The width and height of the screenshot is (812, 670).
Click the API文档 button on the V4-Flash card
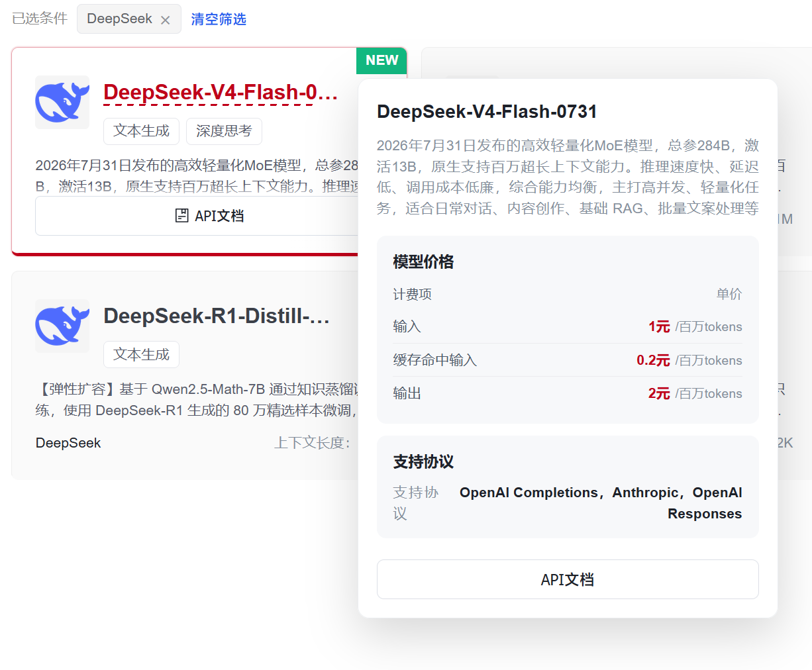pos(197,216)
